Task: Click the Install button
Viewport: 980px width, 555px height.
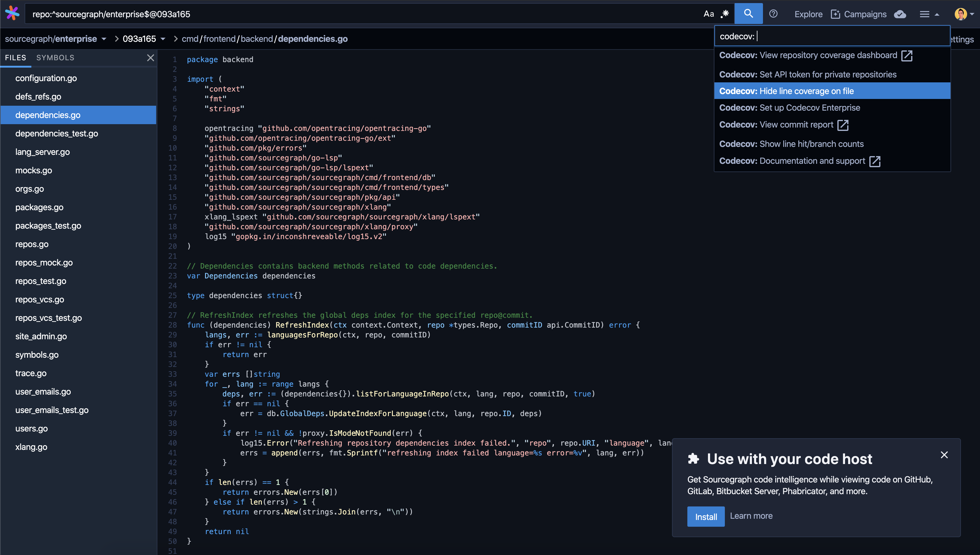Action: pos(705,517)
